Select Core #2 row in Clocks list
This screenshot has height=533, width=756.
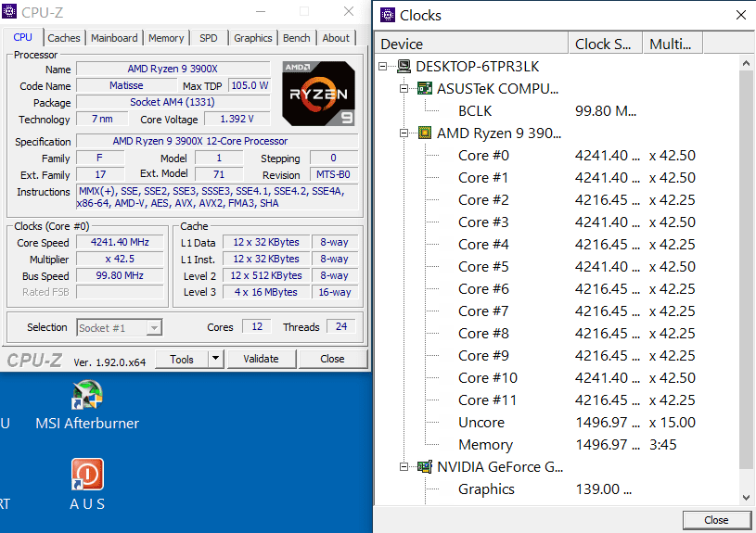[x=557, y=200]
